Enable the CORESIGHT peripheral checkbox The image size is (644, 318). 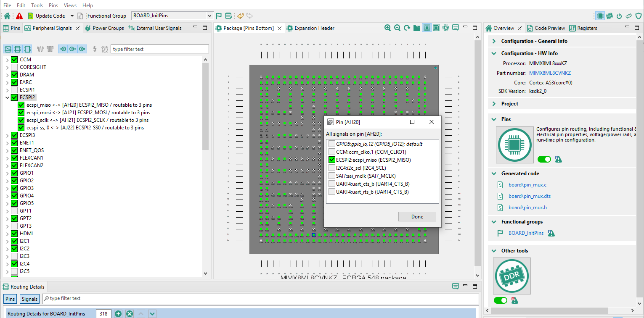pyautogui.click(x=14, y=67)
